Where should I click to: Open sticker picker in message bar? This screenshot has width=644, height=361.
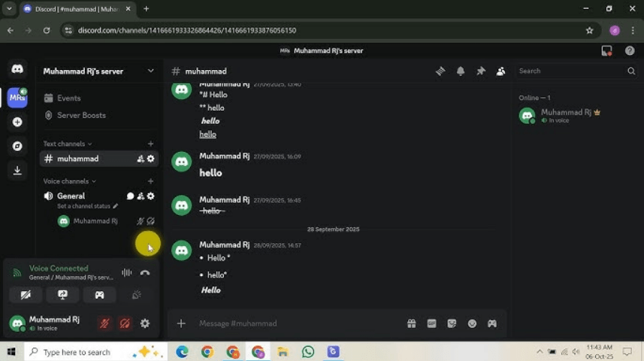click(452, 323)
